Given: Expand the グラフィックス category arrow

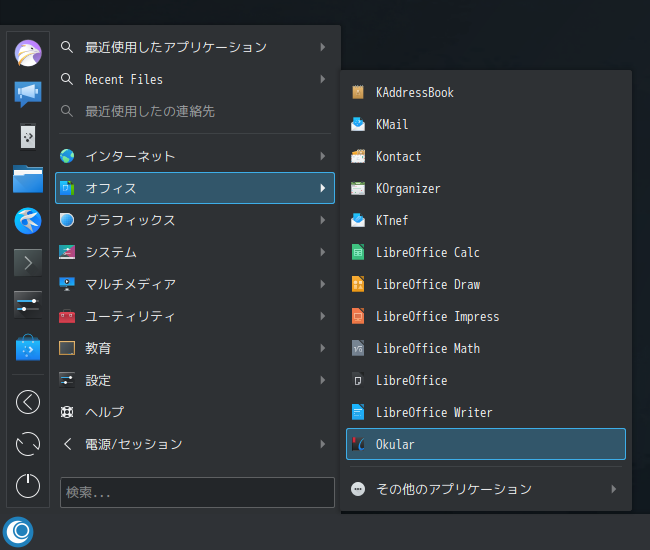Looking at the screenshot, I should [x=323, y=220].
